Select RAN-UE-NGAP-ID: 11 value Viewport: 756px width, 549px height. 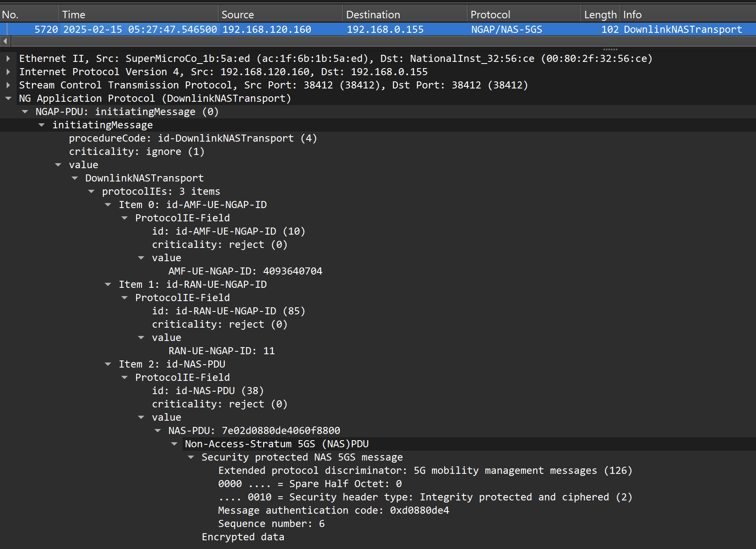point(222,351)
